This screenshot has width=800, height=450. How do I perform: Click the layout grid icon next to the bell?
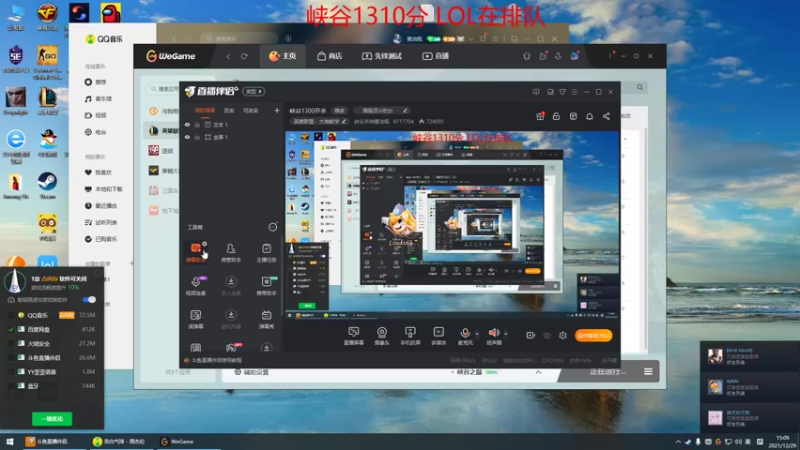(x=573, y=116)
